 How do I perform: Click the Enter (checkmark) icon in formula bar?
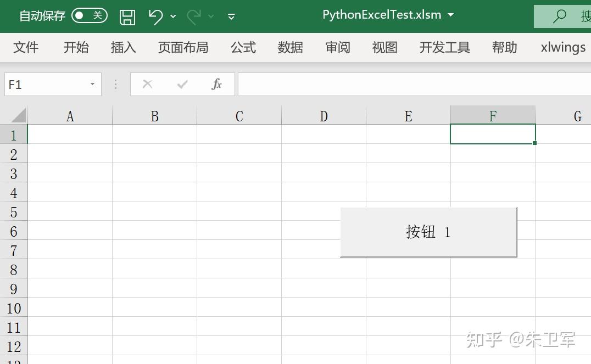point(182,84)
